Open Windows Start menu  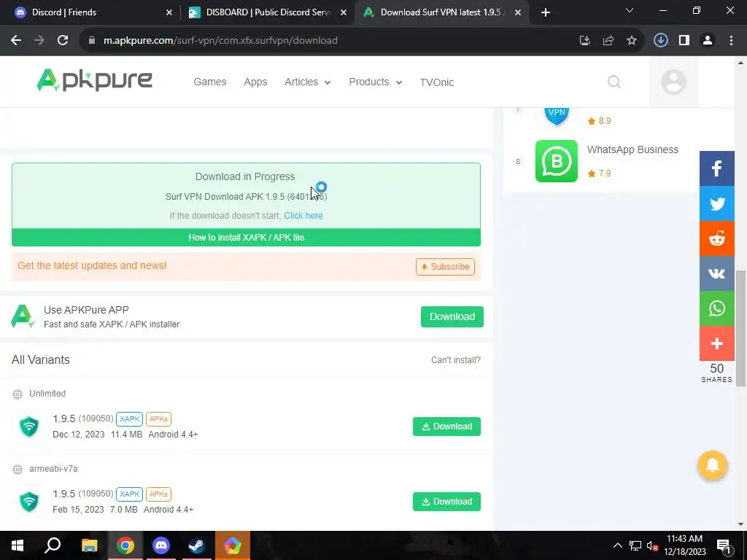tap(18, 545)
